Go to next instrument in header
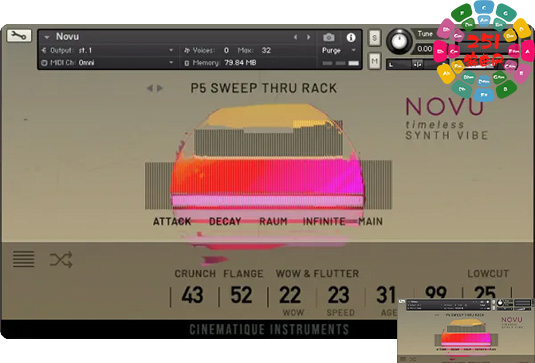This screenshot has width=535, height=363. [308, 37]
